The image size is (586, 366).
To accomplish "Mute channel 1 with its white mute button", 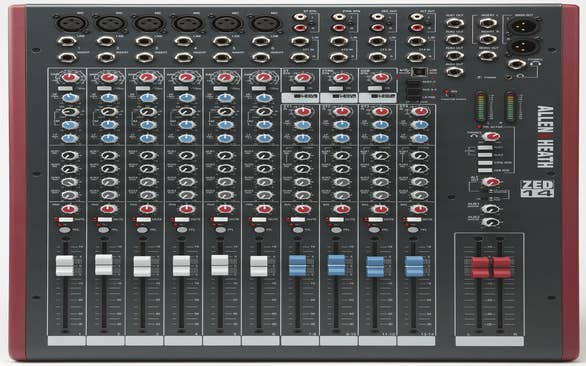I will [x=66, y=219].
